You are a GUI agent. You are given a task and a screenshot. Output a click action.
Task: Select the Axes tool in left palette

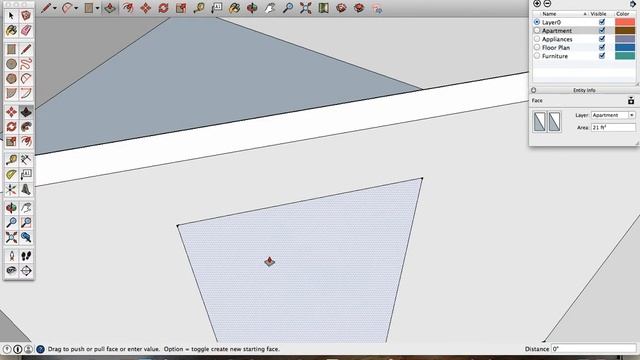pyautogui.click(x=11, y=189)
